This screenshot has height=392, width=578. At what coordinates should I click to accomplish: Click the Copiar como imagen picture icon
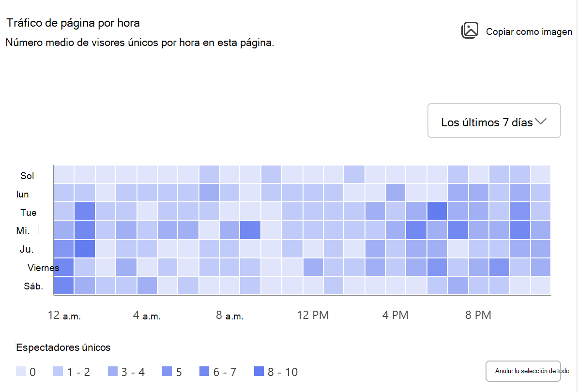pos(470,30)
